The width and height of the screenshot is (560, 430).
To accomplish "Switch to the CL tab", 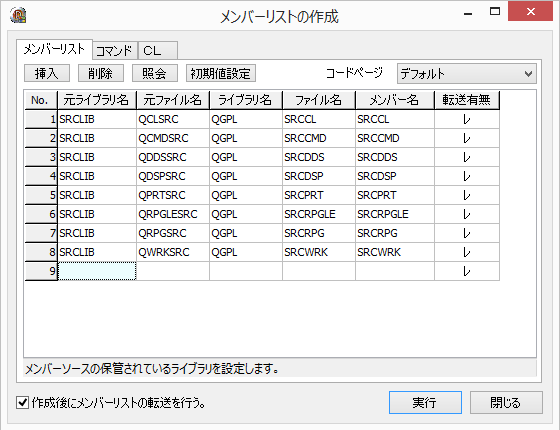I will coord(158,51).
